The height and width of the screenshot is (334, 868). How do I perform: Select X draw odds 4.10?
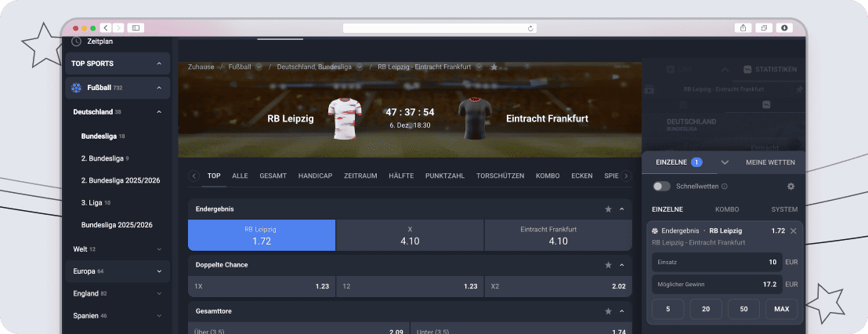click(410, 235)
